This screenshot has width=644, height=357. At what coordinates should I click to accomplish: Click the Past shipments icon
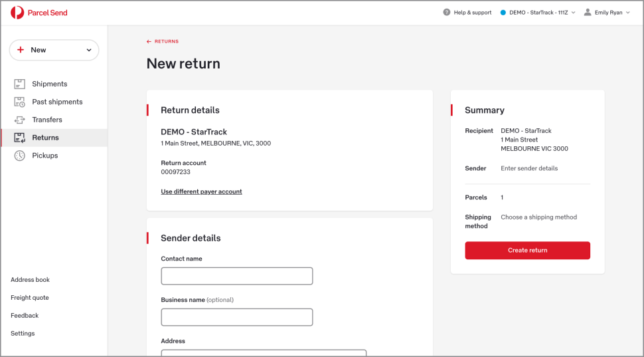[20, 102]
